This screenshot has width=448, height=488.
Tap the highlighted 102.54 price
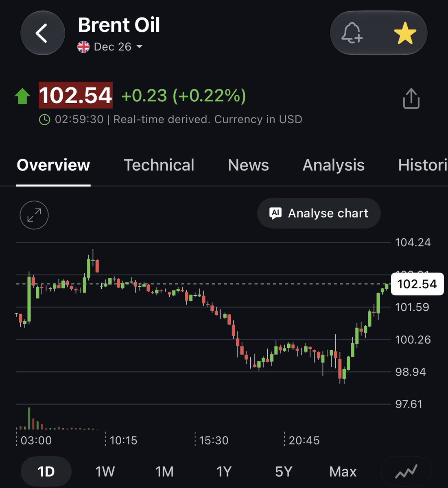[76, 95]
